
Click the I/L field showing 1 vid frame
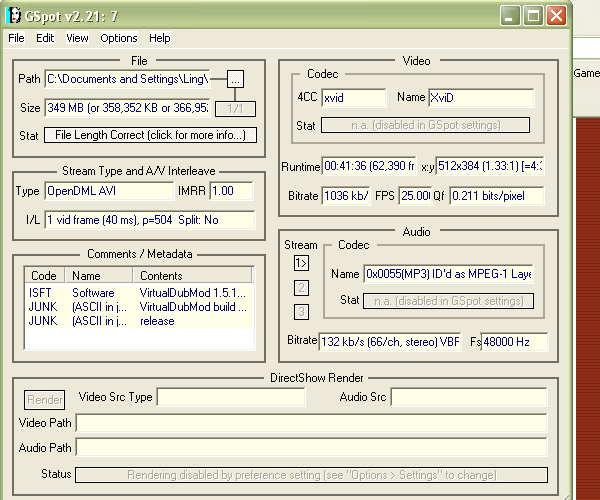coord(150,220)
